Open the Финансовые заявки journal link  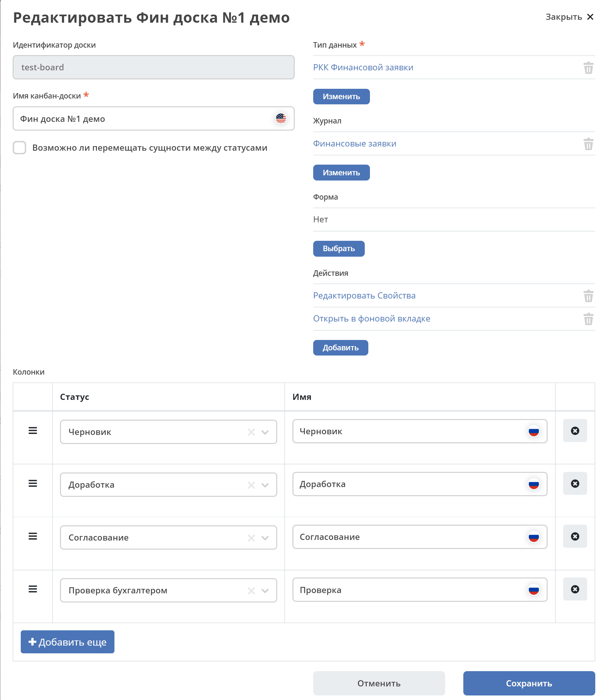coord(355,144)
